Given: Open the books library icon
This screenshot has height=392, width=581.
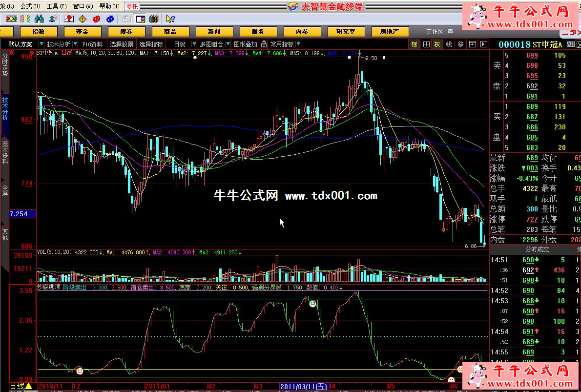Looking at the screenshot, I should [154, 19].
